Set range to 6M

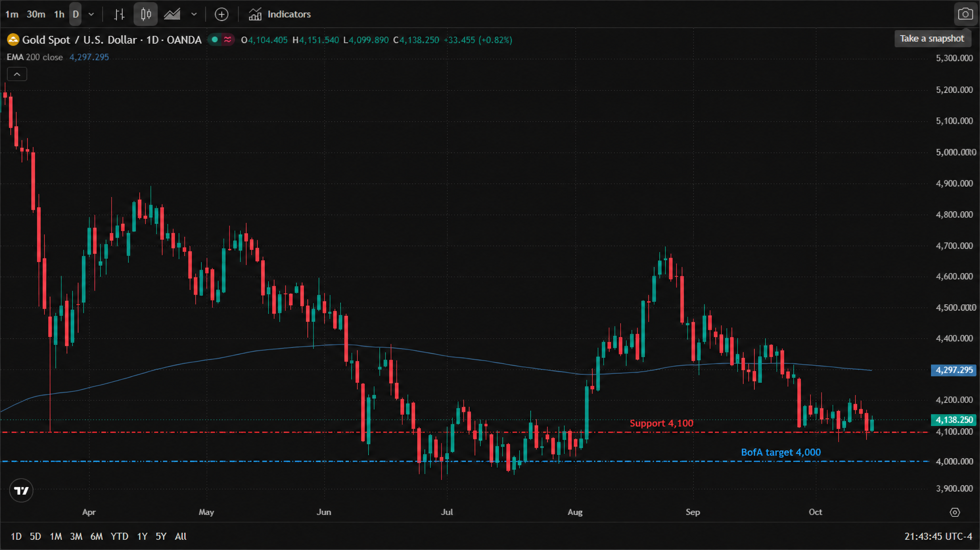(97, 537)
